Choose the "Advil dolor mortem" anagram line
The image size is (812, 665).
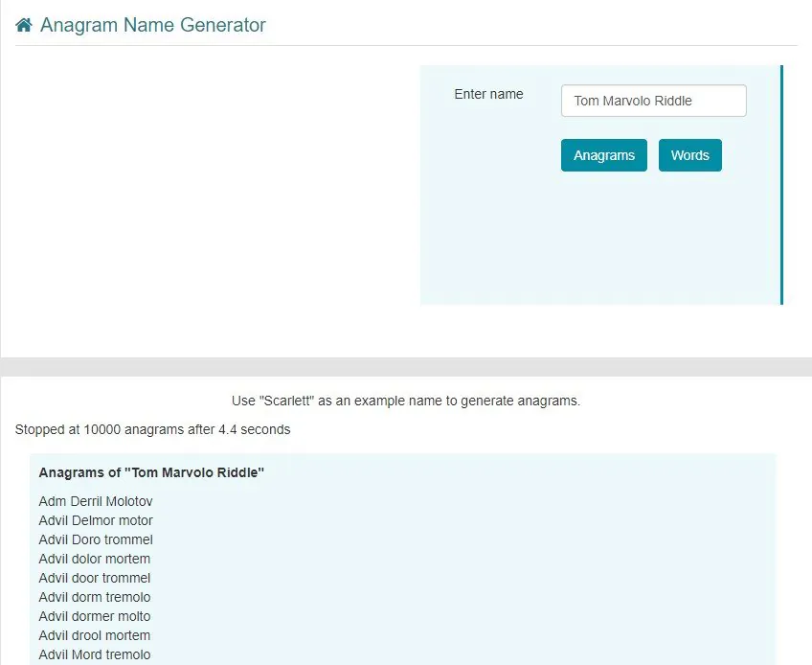click(95, 559)
